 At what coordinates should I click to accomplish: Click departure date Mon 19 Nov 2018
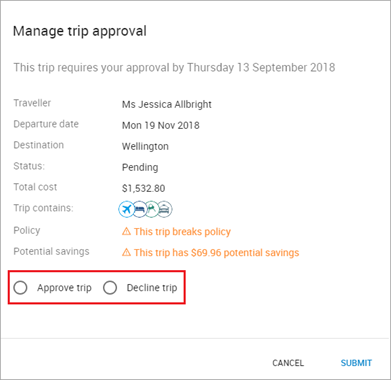click(161, 125)
